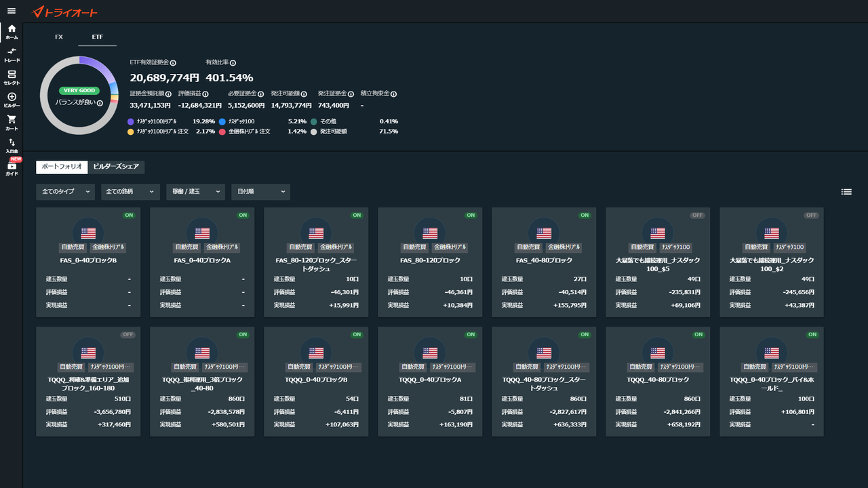Image resolution: width=868 pixels, height=488 pixels.
Task: Click red 金融株トリプル 注文 legend dot
Action: pyautogui.click(x=222, y=131)
